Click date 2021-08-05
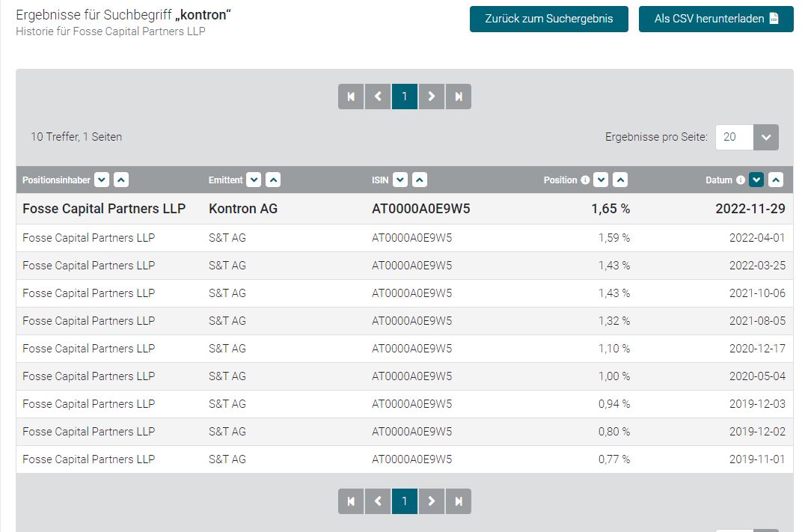This screenshot has height=532, width=805. point(757,321)
